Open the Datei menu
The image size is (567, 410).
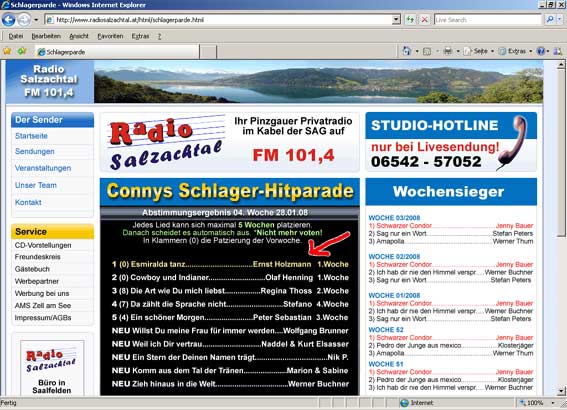[16, 36]
